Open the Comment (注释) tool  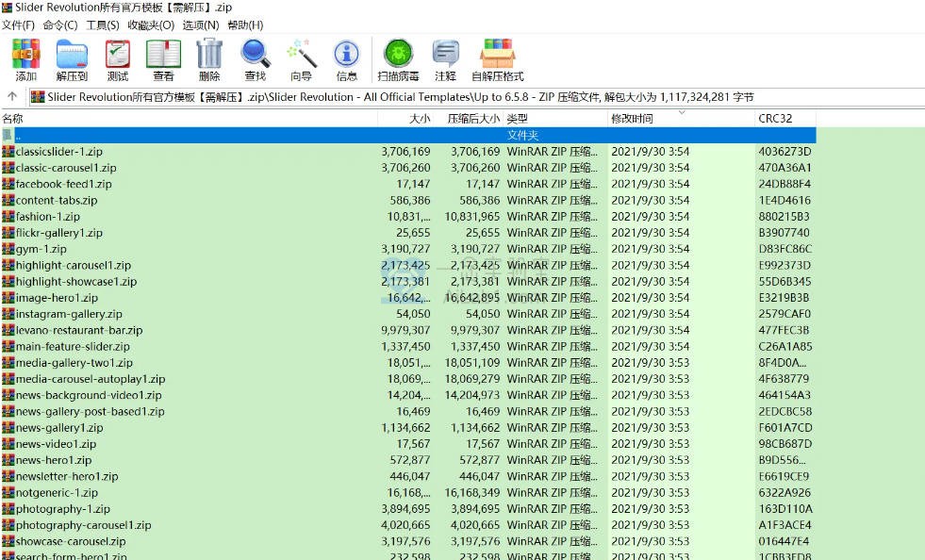pyautogui.click(x=445, y=59)
